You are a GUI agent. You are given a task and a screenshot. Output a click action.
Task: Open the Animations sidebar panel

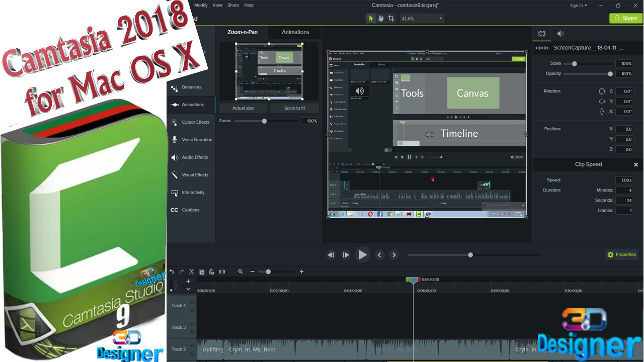191,105
